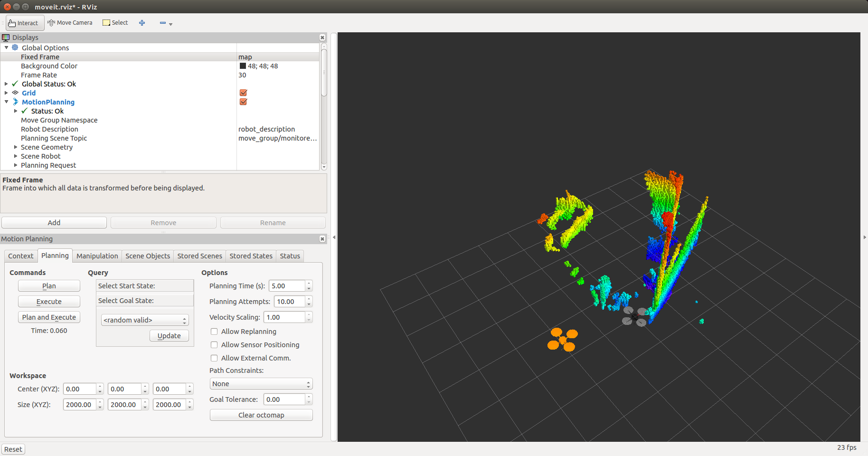The width and height of the screenshot is (868, 456).
Task: Expand the Scene Geometry tree item
Action: [x=16, y=147]
